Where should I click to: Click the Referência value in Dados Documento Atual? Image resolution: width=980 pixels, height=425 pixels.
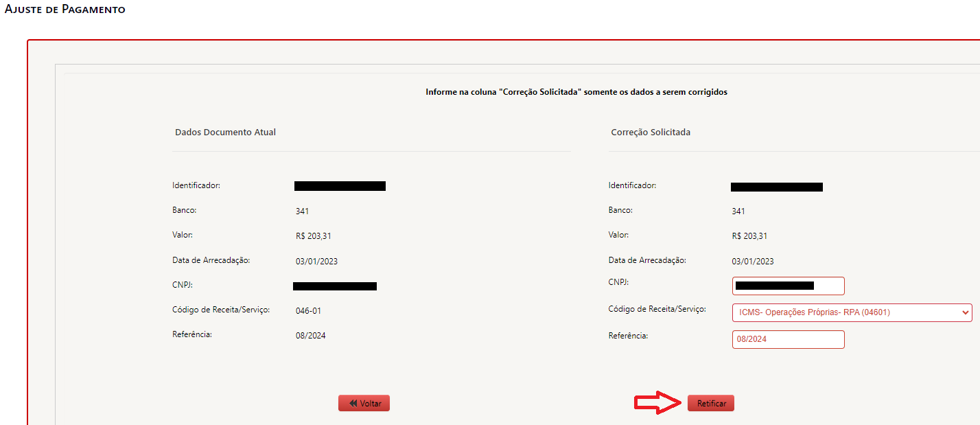310,336
